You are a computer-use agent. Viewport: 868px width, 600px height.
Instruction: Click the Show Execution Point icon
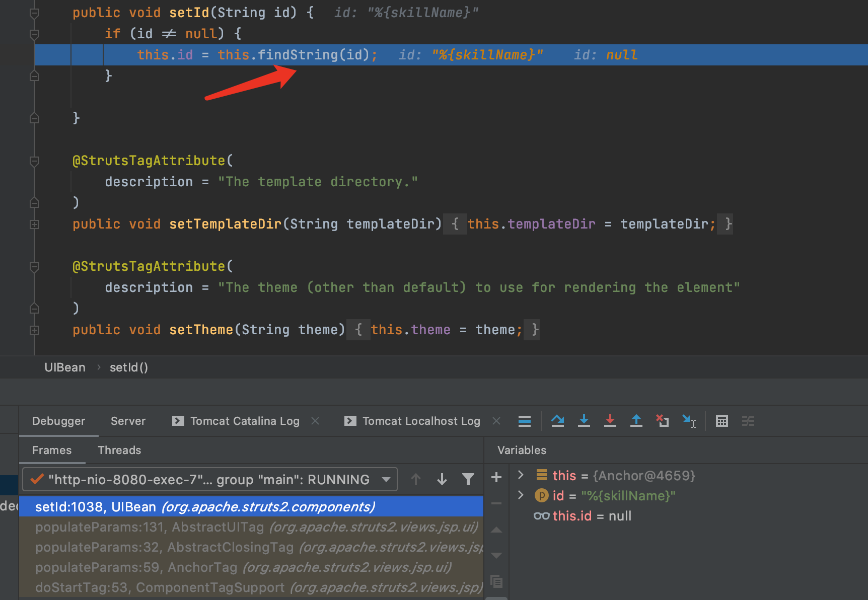click(525, 421)
